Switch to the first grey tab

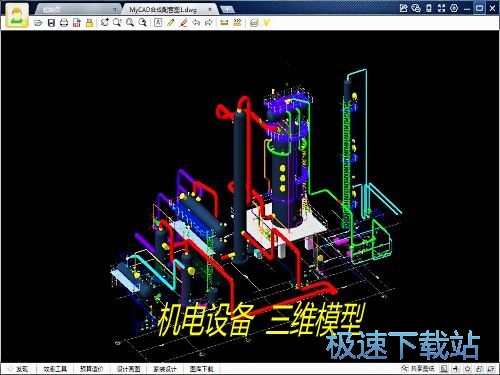77,10
